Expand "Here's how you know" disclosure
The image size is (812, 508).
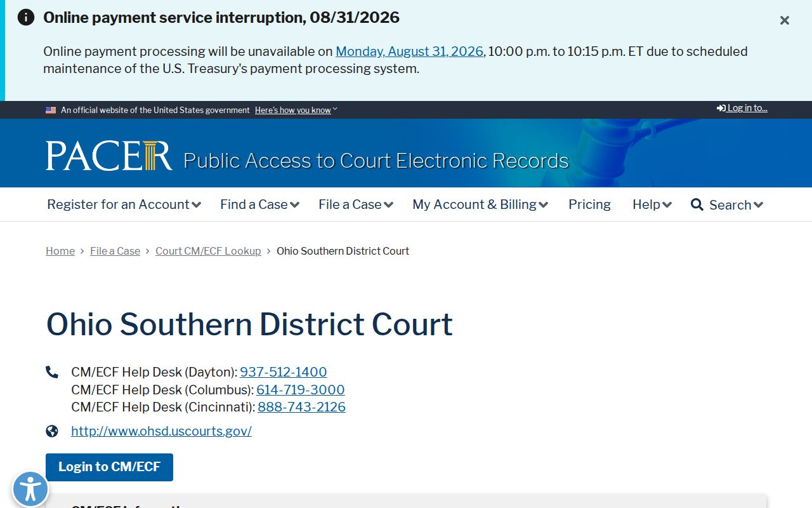point(296,110)
